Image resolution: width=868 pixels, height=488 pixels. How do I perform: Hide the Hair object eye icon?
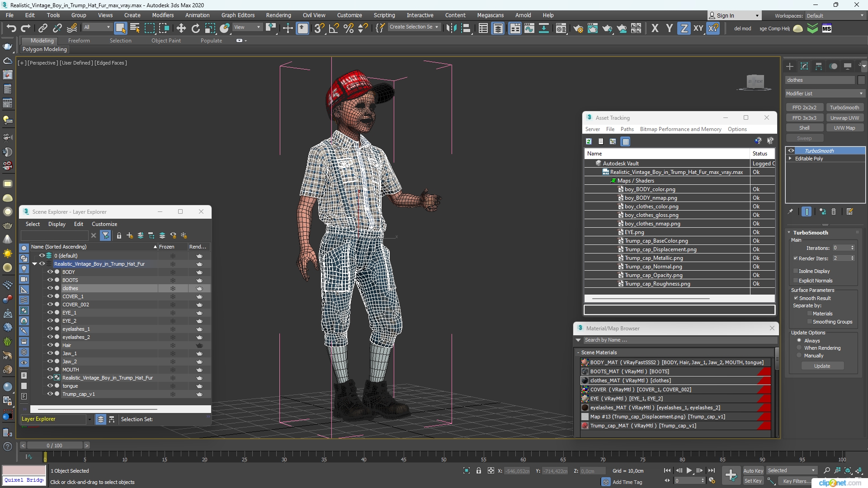click(x=50, y=345)
